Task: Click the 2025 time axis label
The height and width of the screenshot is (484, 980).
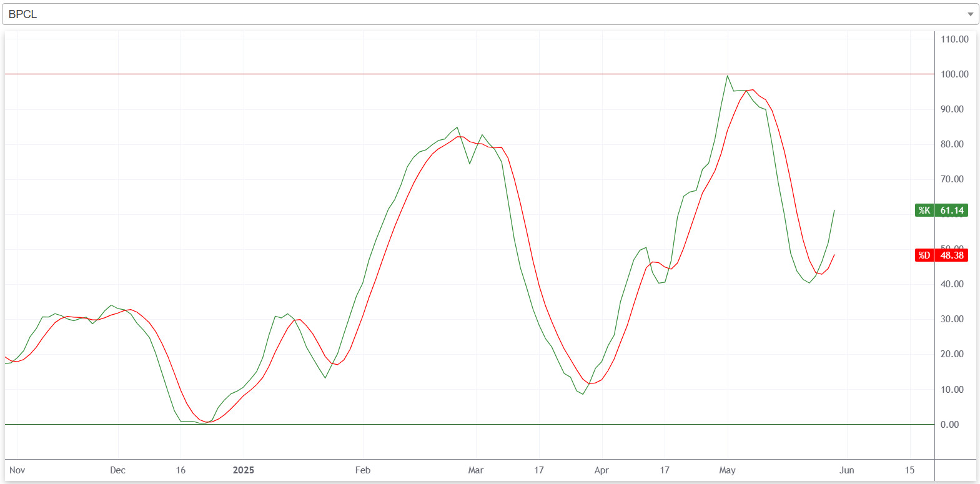Action: [x=243, y=470]
